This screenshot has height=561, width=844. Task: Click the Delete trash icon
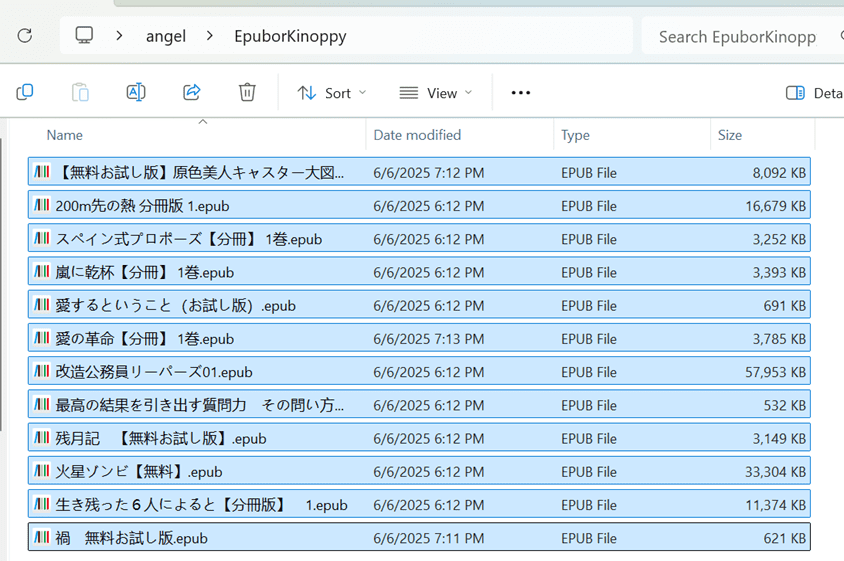pos(247,93)
